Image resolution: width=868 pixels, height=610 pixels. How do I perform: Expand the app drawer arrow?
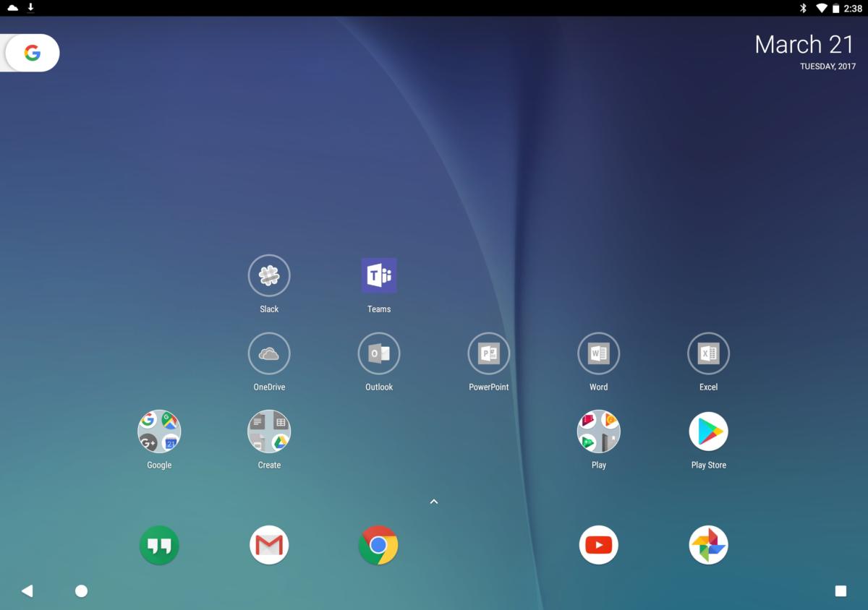coord(434,502)
